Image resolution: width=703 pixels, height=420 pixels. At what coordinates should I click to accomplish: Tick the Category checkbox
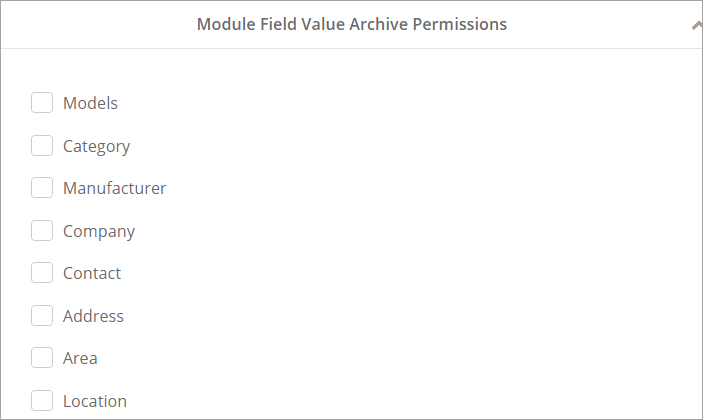point(42,146)
